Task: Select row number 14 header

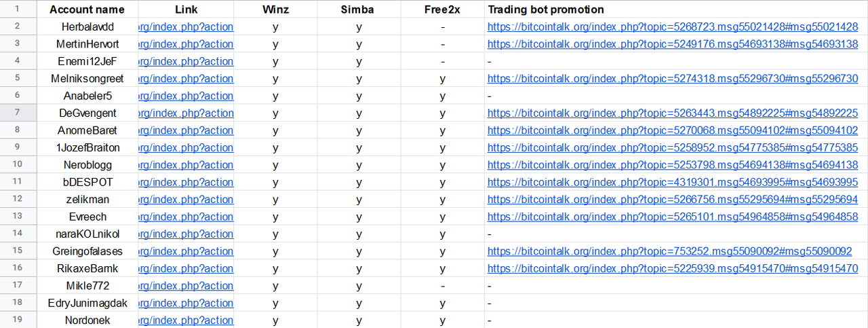Action: click(18, 234)
